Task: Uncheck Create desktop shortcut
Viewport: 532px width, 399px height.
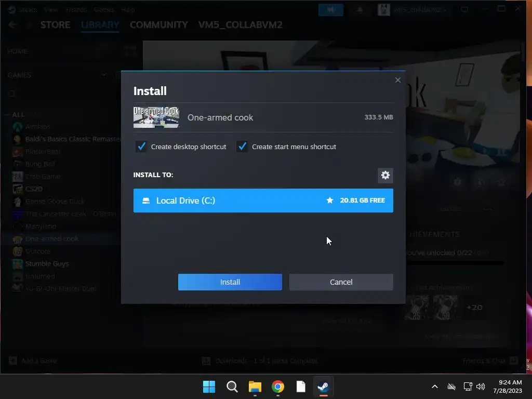Action: coord(141,147)
